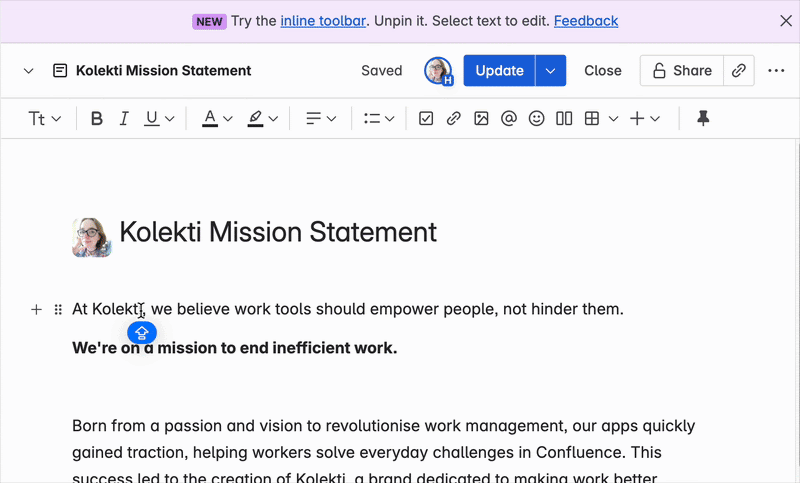Click the 'At Kolekti, we believe' paragraph
This screenshot has height=483, width=800.
tap(348, 309)
